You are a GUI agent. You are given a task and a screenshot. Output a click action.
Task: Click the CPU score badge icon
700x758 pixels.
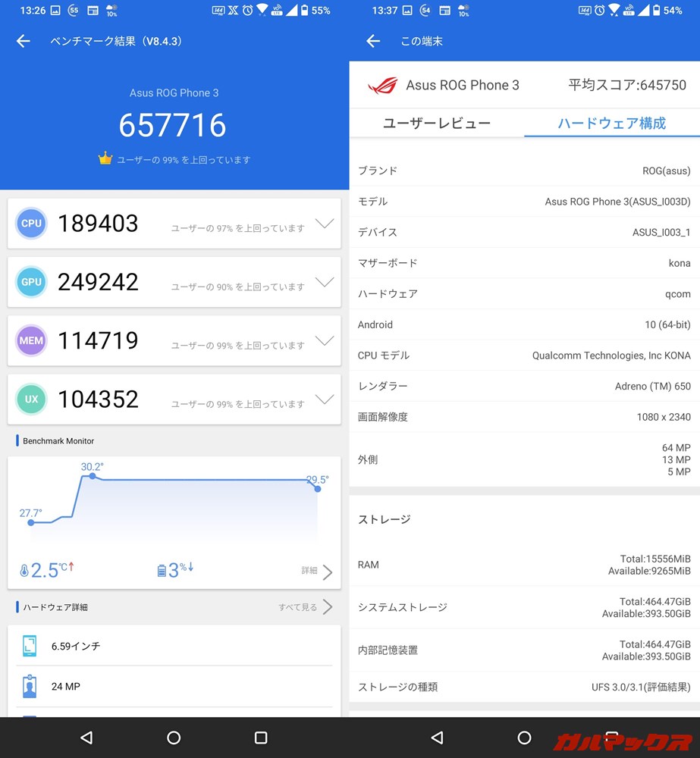coord(31,224)
